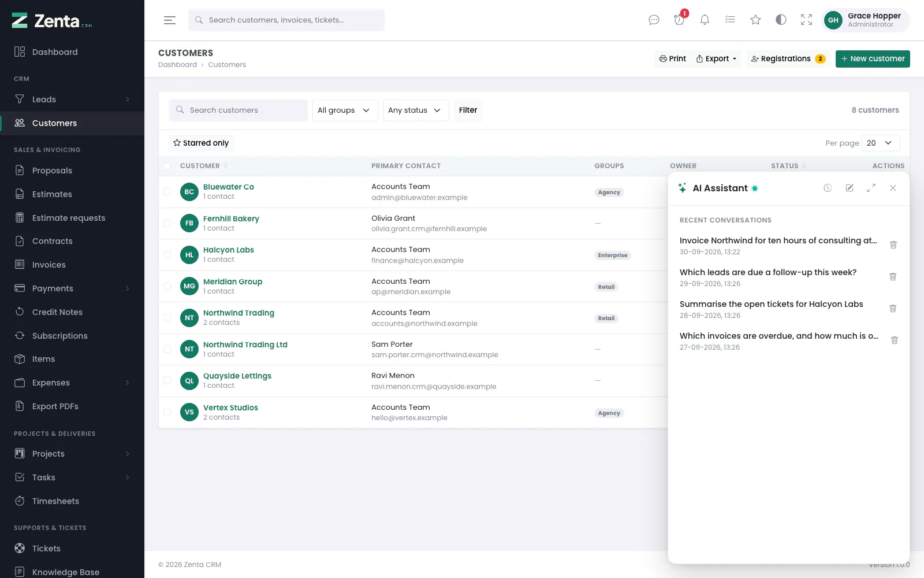The image size is (924, 578).
Task: Start new AI Assistant conversation icon
Action: click(x=850, y=188)
